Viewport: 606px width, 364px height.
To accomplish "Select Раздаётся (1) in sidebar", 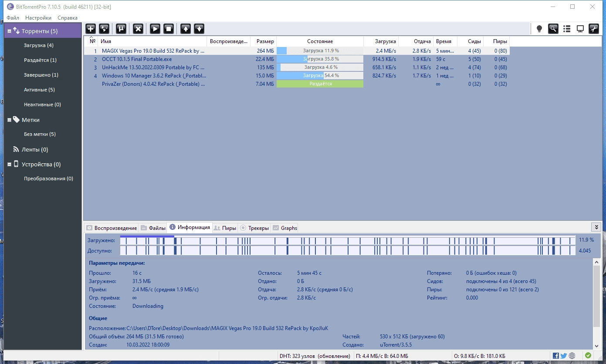I will 40,60.
